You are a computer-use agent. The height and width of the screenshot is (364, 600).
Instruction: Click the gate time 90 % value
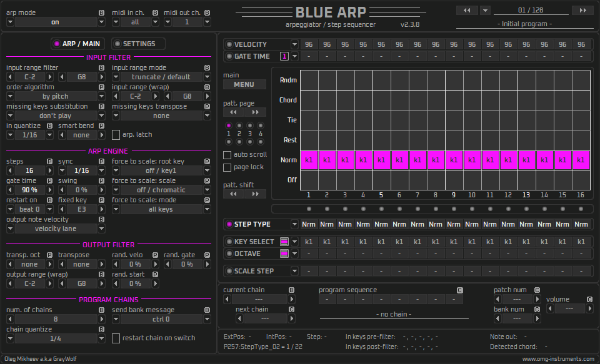pyautogui.click(x=29, y=190)
